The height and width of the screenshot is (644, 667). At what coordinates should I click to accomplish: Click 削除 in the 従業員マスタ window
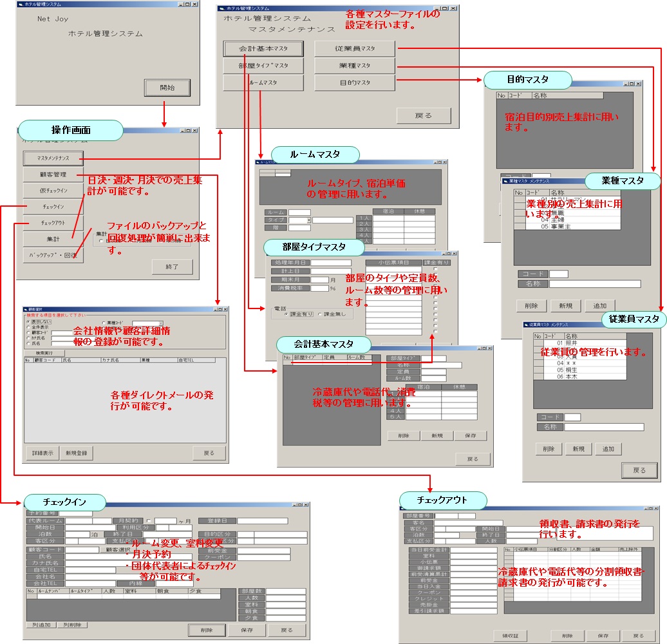tap(549, 449)
